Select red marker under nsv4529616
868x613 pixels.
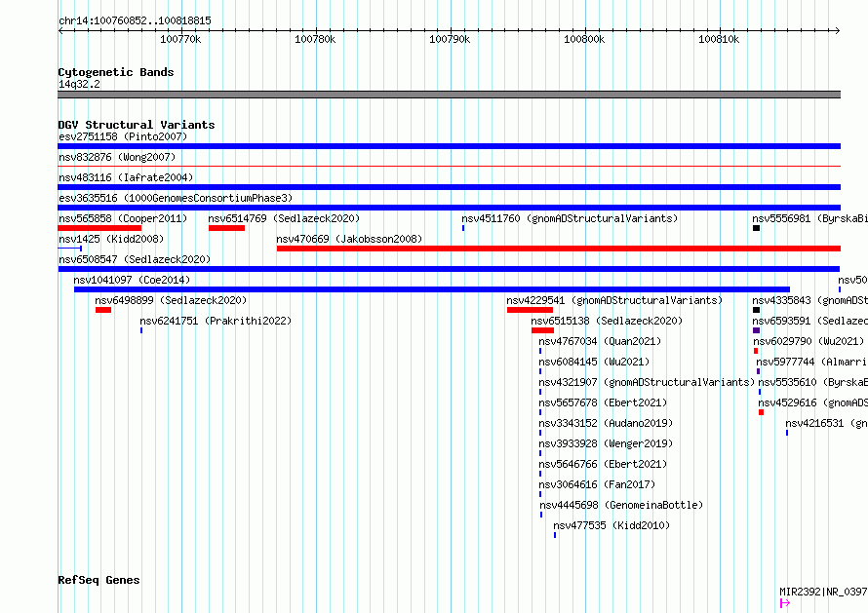click(x=761, y=412)
